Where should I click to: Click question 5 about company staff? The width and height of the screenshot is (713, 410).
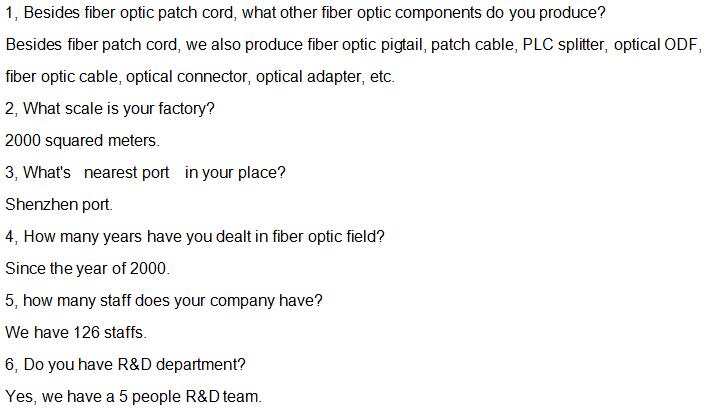164,301
